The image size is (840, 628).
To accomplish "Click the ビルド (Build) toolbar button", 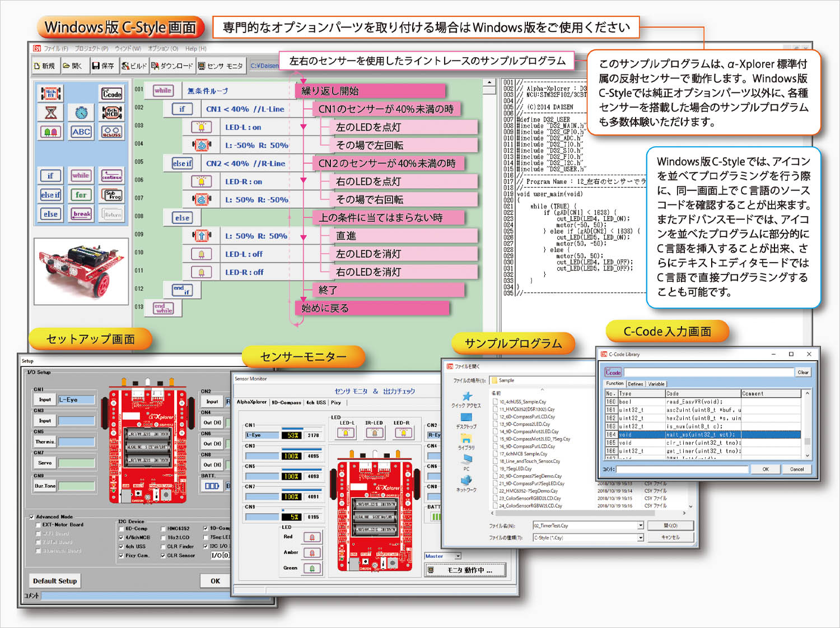I will (x=134, y=66).
